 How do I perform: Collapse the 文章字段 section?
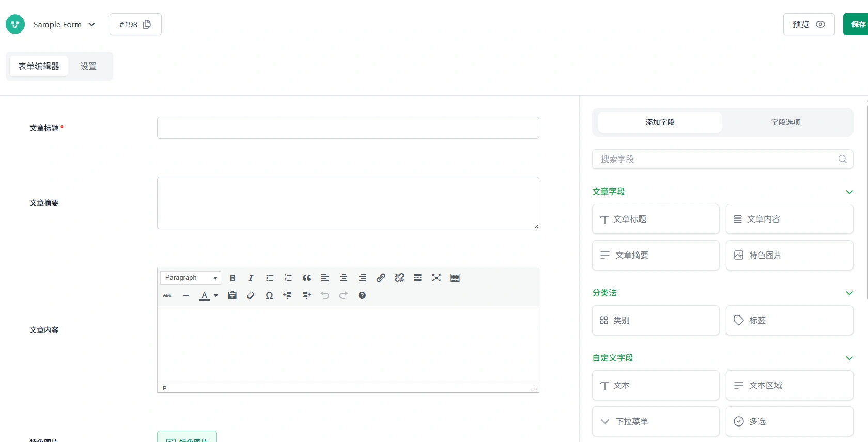pos(849,192)
